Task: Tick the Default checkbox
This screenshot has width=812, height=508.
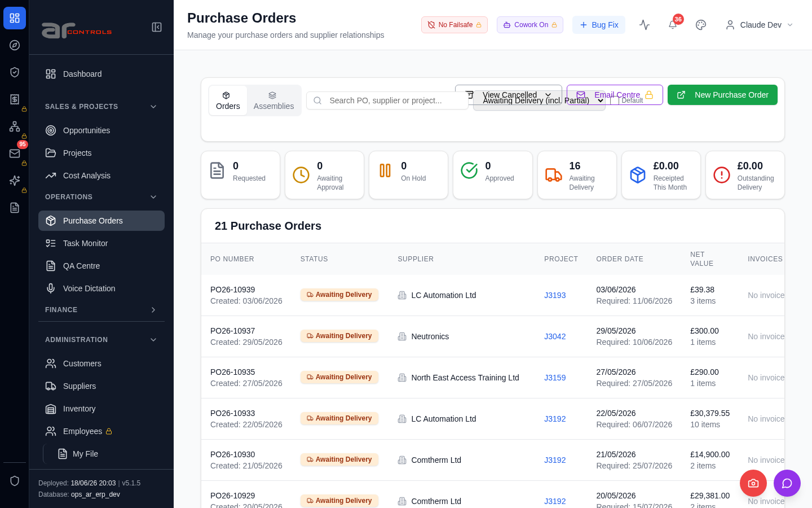Action: point(615,100)
